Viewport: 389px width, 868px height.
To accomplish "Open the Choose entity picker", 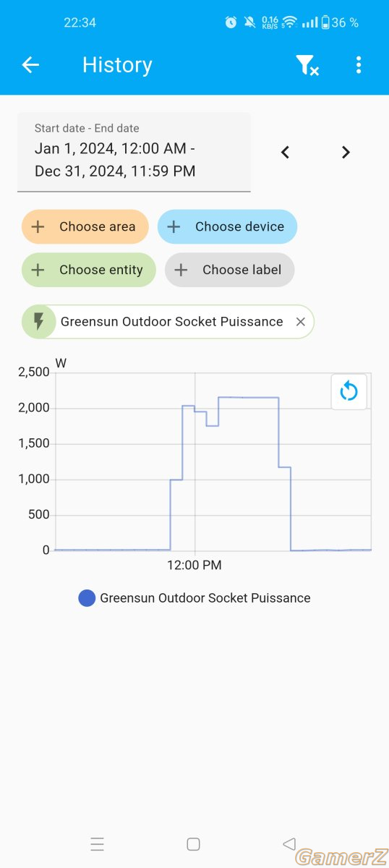I will [88, 270].
